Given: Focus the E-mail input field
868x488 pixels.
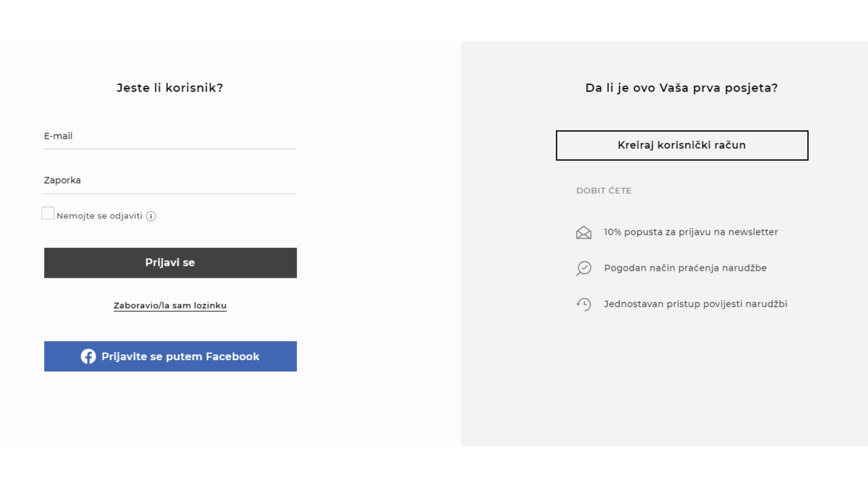Looking at the screenshot, I should [x=170, y=136].
